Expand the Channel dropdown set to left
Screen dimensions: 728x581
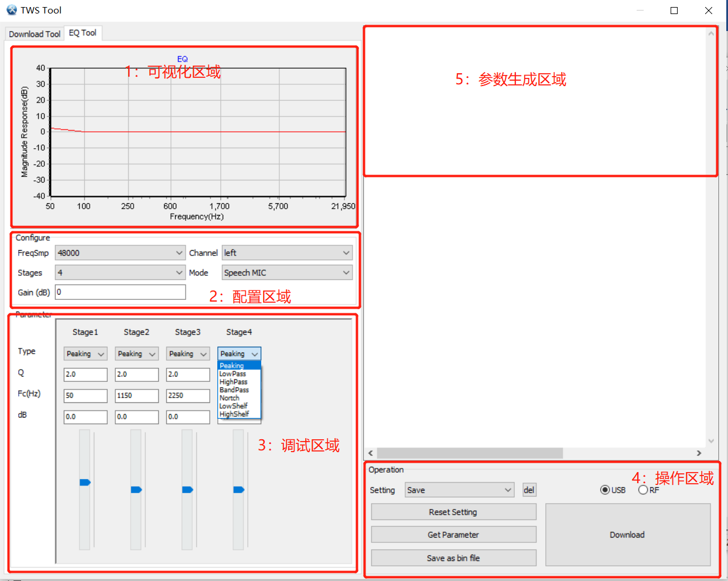[x=287, y=253]
